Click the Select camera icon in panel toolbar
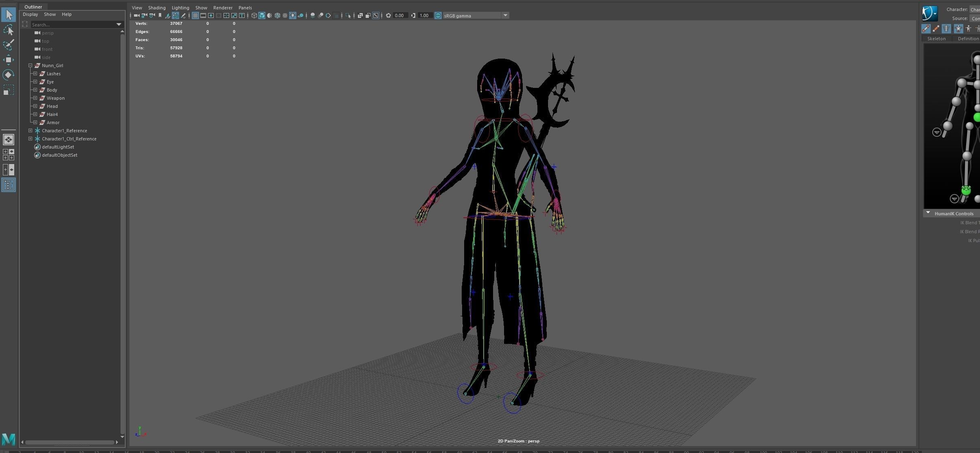 pyautogui.click(x=137, y=15)
